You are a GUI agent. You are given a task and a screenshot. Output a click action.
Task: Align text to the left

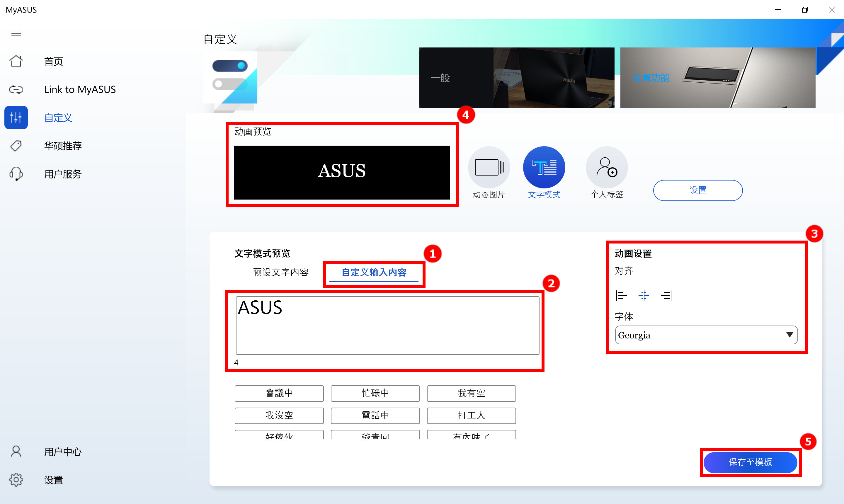(x=621, y=296)
